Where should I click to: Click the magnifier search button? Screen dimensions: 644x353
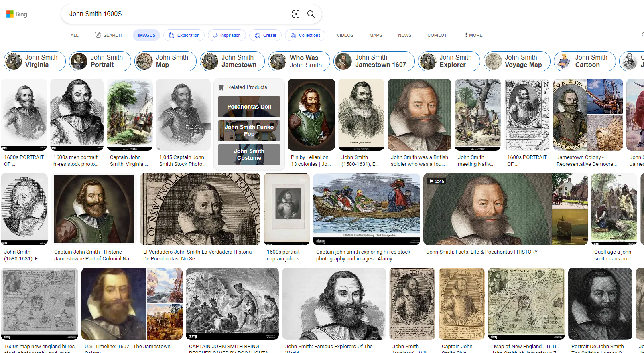coord(311,14)
